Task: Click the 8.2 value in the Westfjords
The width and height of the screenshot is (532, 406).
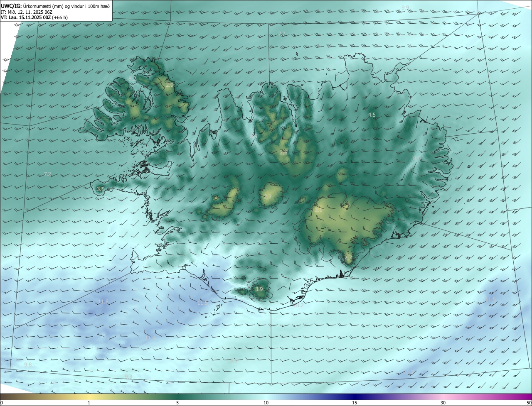Action: point(132,78)
